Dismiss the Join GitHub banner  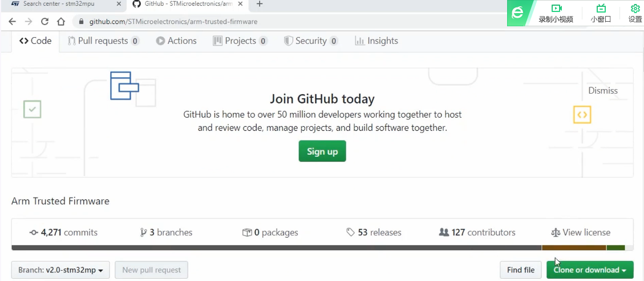pyautogui.click(x=603, y=91)
